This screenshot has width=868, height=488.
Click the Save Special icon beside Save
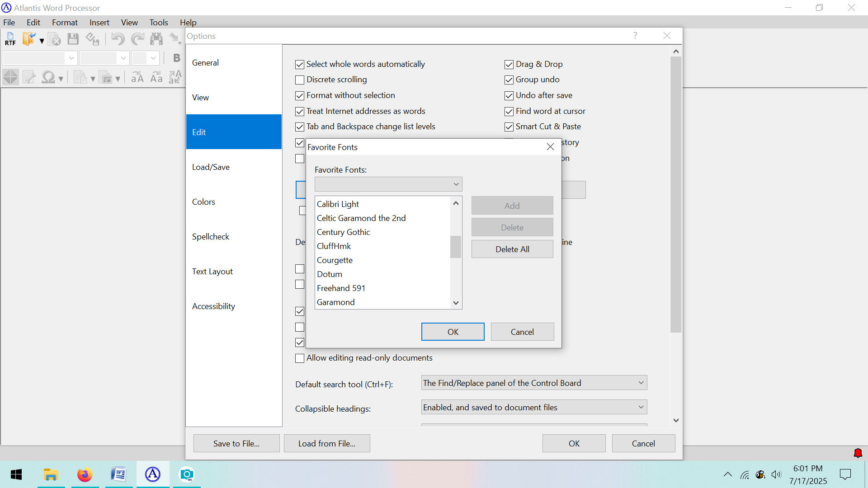coord(92,39)
